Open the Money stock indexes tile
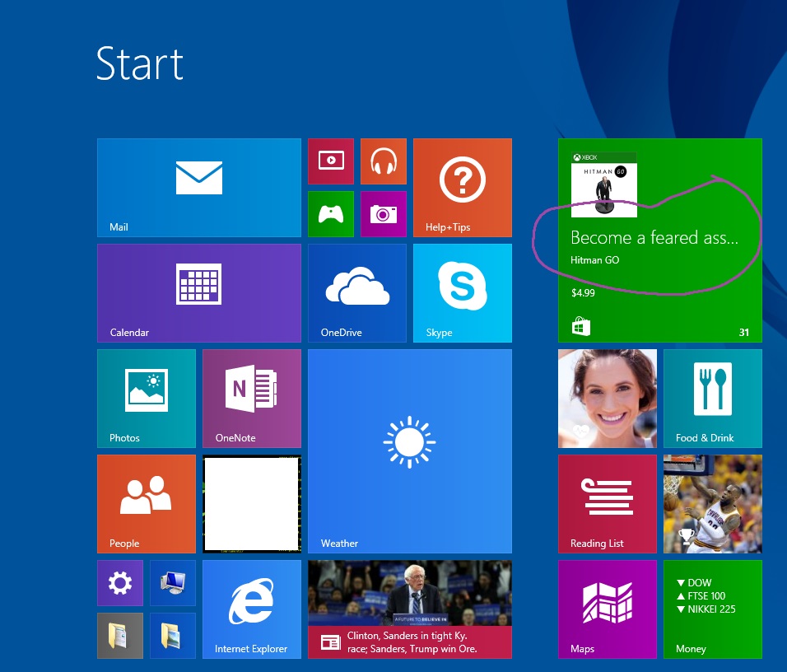 [x=712, y=609]
